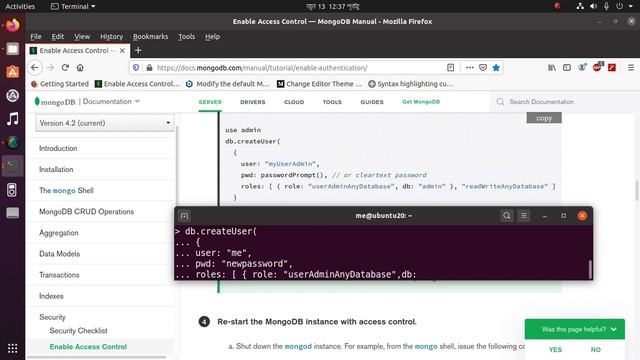Open the Tools menu
The height and width of the screenshot is (360, 640).
(x=187, y=36)
